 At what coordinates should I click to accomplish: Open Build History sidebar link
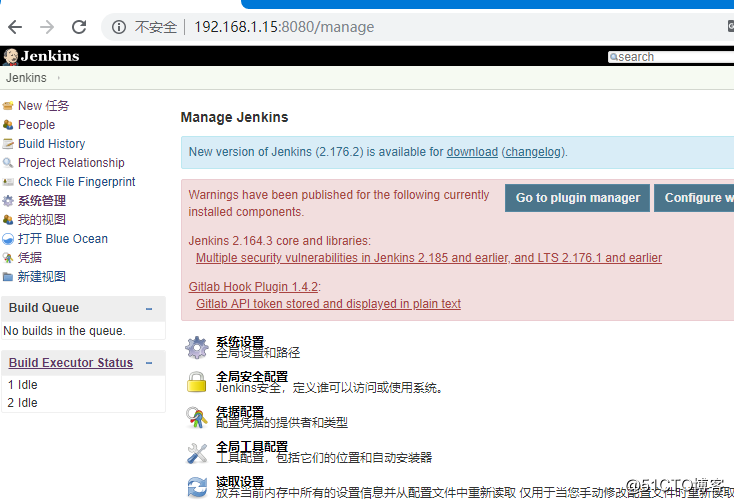point(51,144)
